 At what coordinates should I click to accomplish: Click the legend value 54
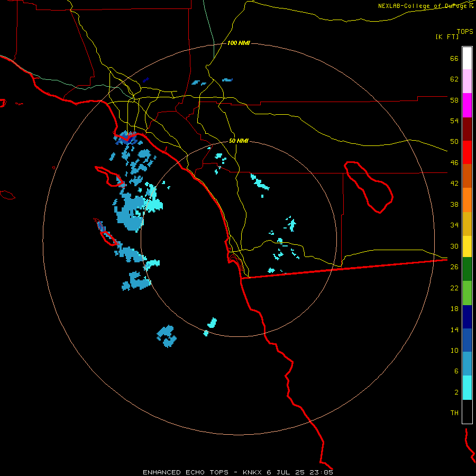tap(454, 121)
